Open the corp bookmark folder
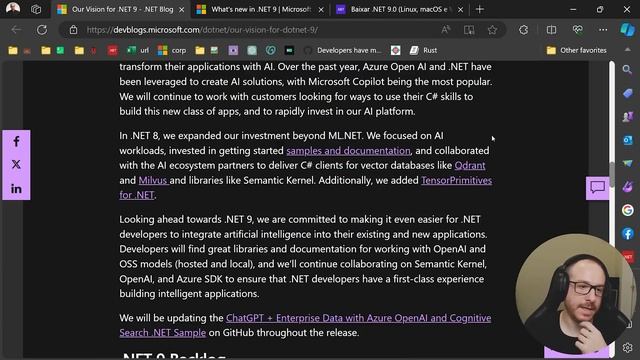This screenshot has height=360, width=640. (x=172, y=50)
